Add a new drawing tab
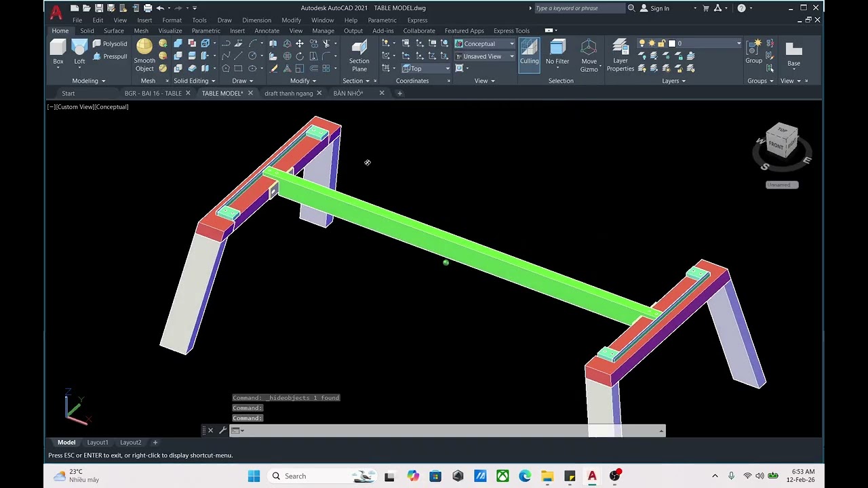The height and width of the screenshot is (488, 868). click(399, 93)
